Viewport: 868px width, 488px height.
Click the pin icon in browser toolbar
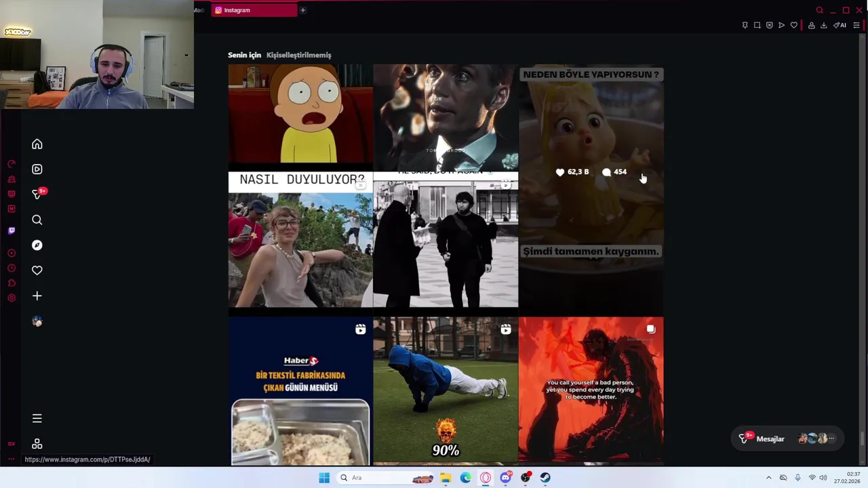coord(745,25)
